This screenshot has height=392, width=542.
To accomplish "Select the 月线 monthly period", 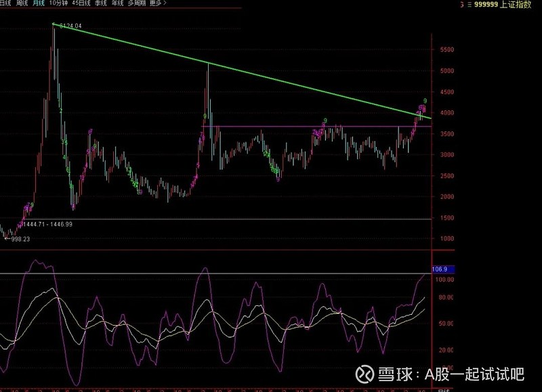I will [39, 4].
